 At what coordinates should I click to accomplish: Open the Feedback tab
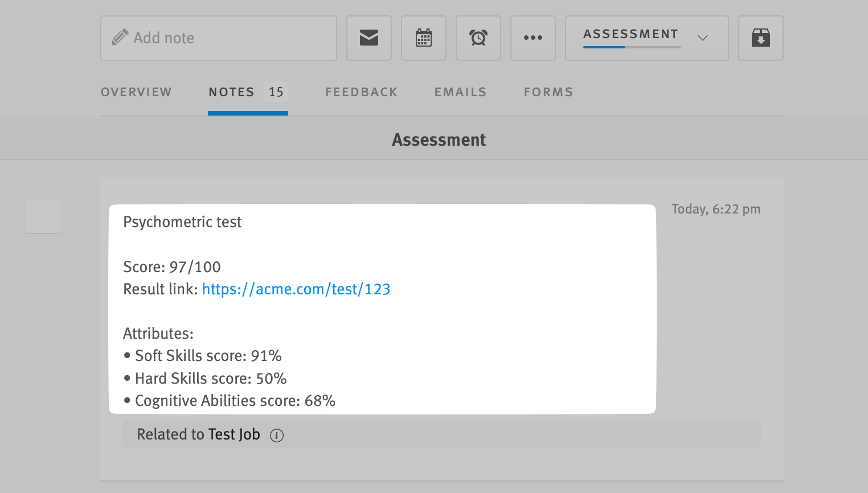361,92
